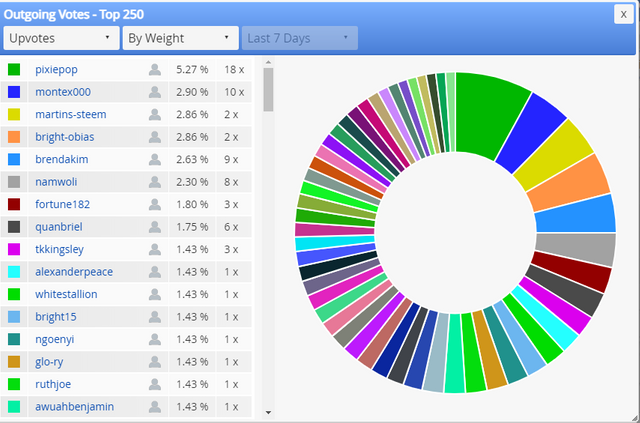The image size is (640, 423).
Task: Click the person icon for brendakim
Action: point(155,159)
